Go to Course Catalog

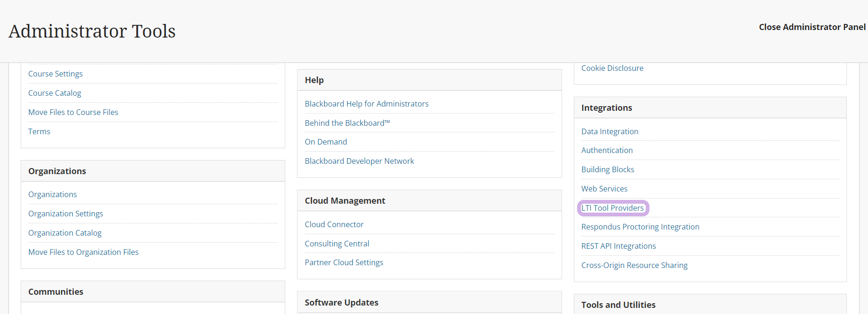click(55, 93)
